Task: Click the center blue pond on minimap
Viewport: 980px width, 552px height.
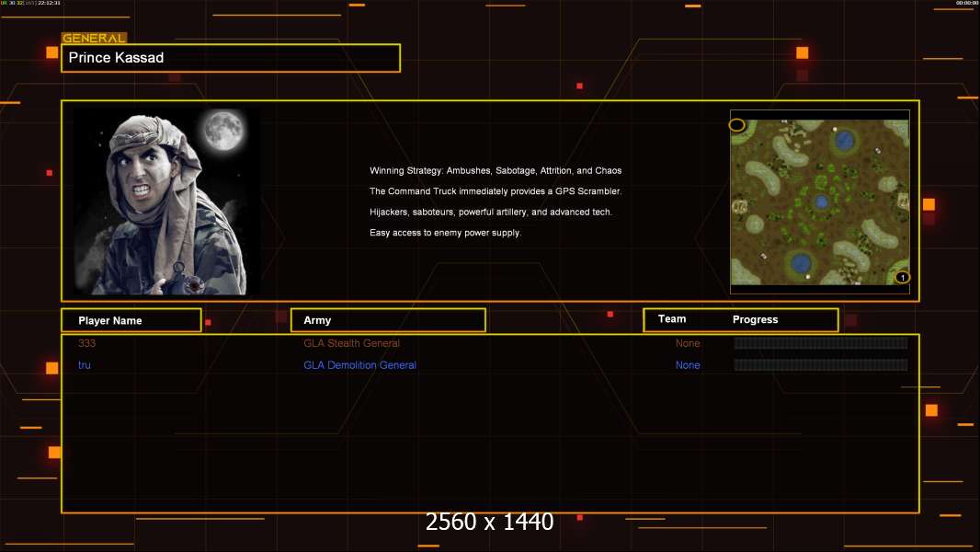Action: [821, 201]
